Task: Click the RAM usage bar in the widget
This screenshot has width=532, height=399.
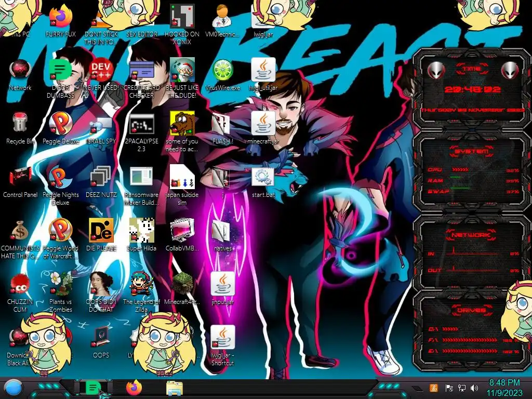Action: click(456, 178)
